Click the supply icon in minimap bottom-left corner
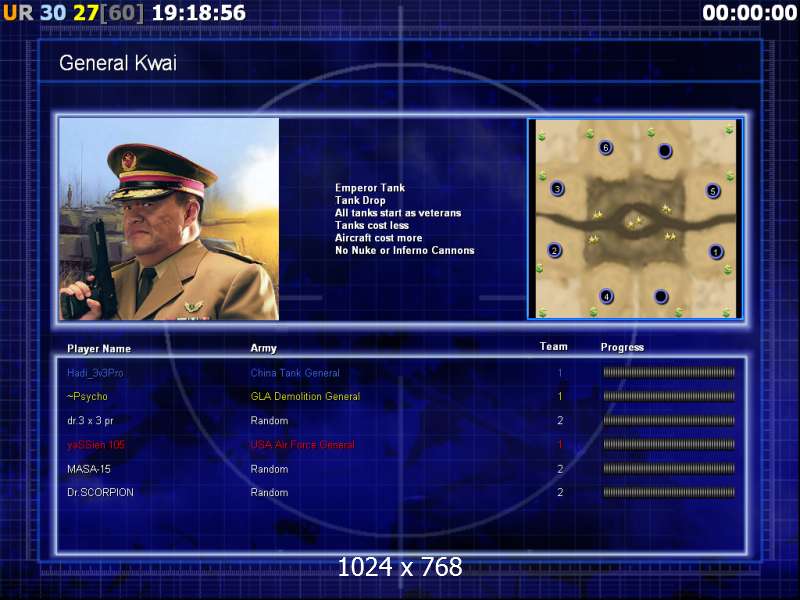 542,312
